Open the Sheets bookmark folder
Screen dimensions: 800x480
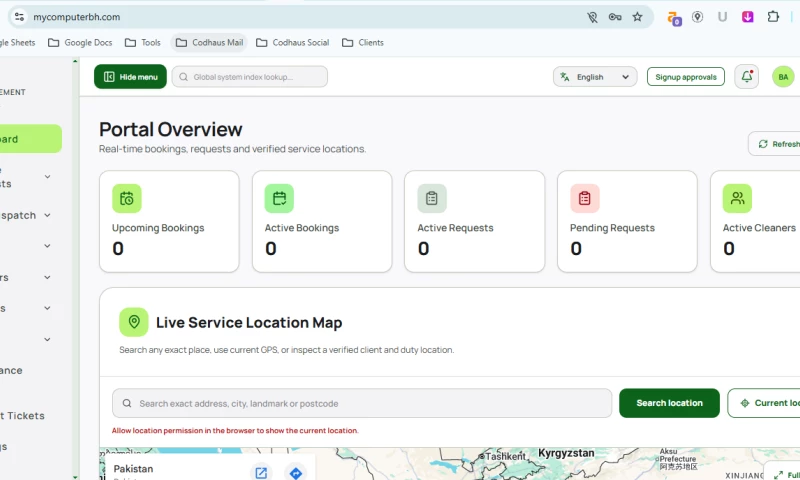pyautogui.click(x=18, y=43)
